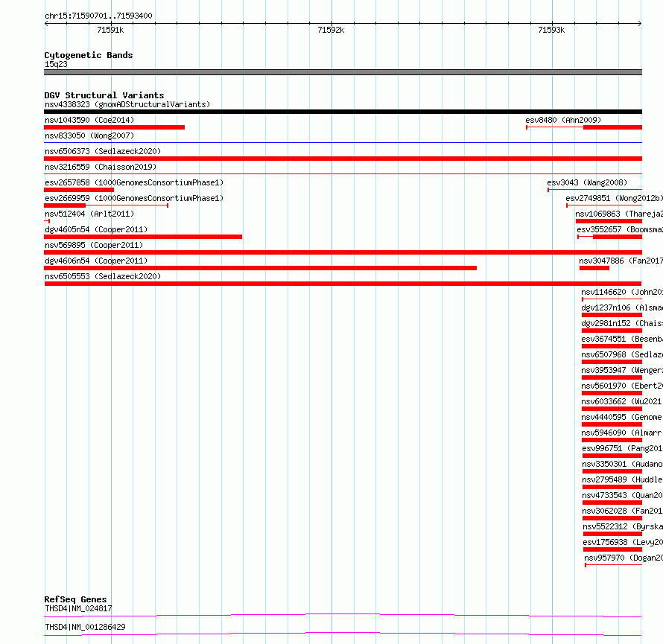Open variant esv3674551 label

[622, 339]
